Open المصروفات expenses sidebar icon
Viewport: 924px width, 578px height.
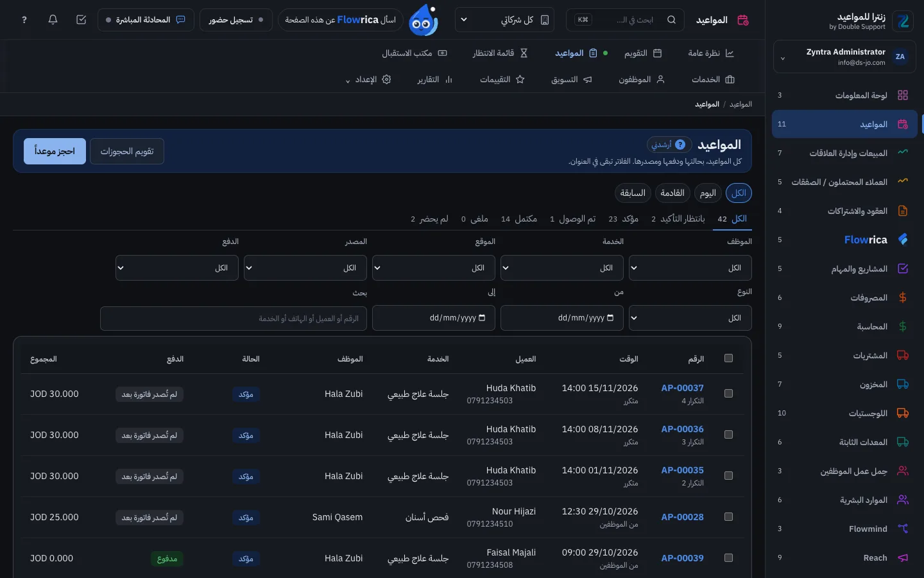(903, 297)
